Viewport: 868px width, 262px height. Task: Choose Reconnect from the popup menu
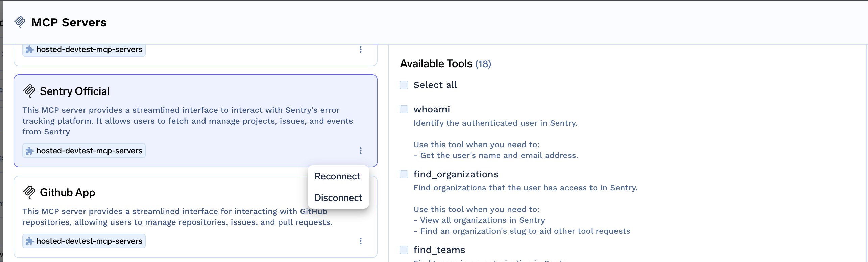tap(337, 176)
